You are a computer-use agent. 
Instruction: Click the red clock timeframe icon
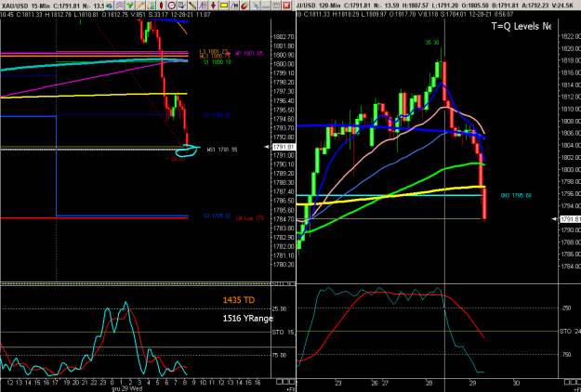pos(172,6)
